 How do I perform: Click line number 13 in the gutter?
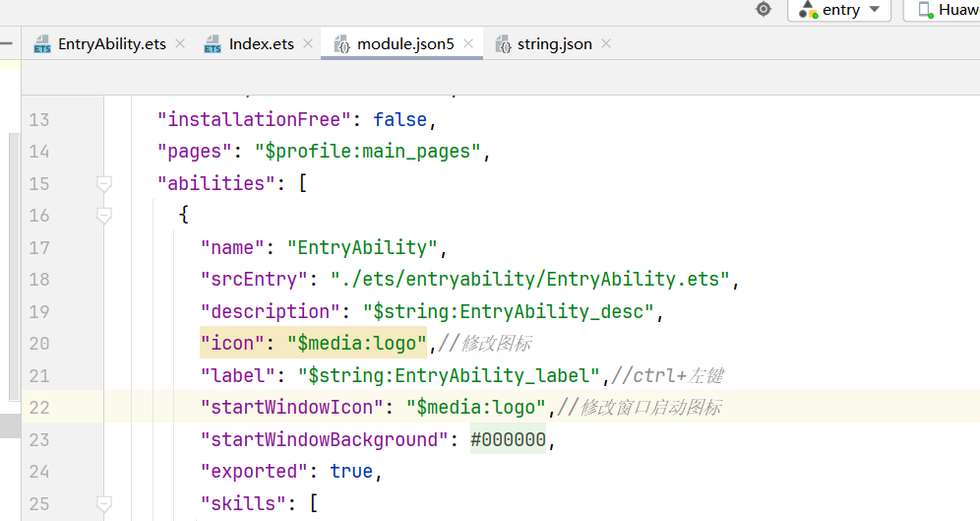(x=38, y=119)
